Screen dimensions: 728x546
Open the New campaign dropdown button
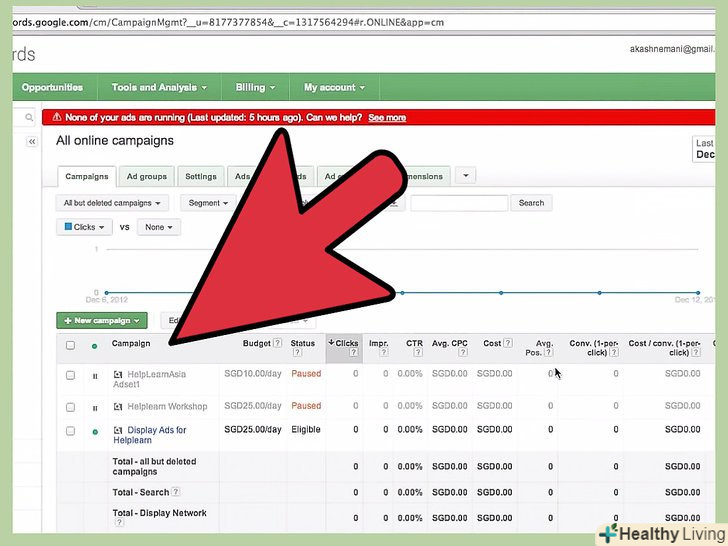(102, 321)
